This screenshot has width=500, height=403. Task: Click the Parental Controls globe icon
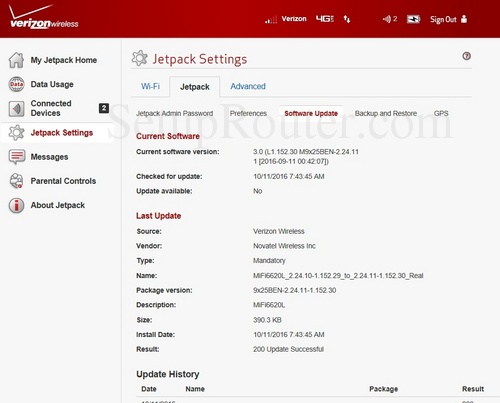[16, 181]
